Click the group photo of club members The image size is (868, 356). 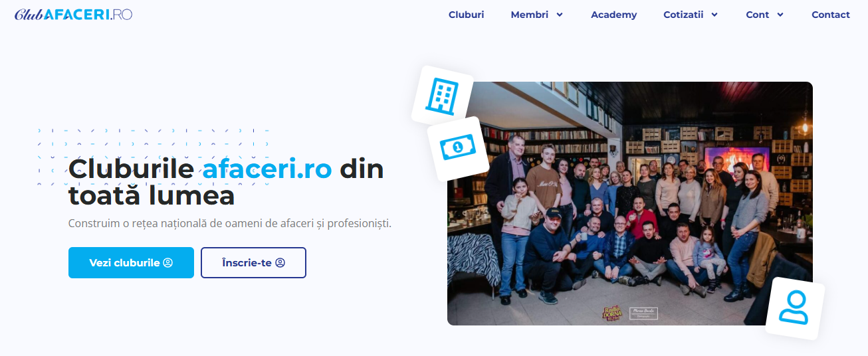tap(630, 203)
